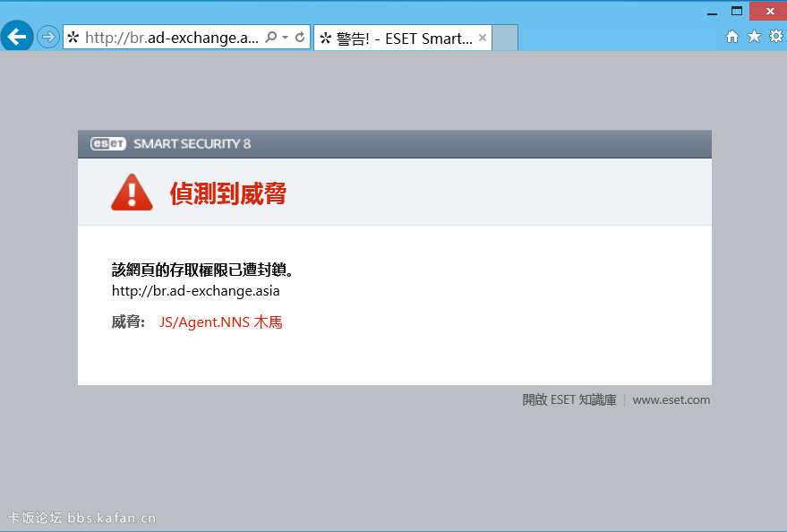Click the forward navigation arrow
Image resolution: width=787 pixels, height=532 pixels.
[48, 37]
